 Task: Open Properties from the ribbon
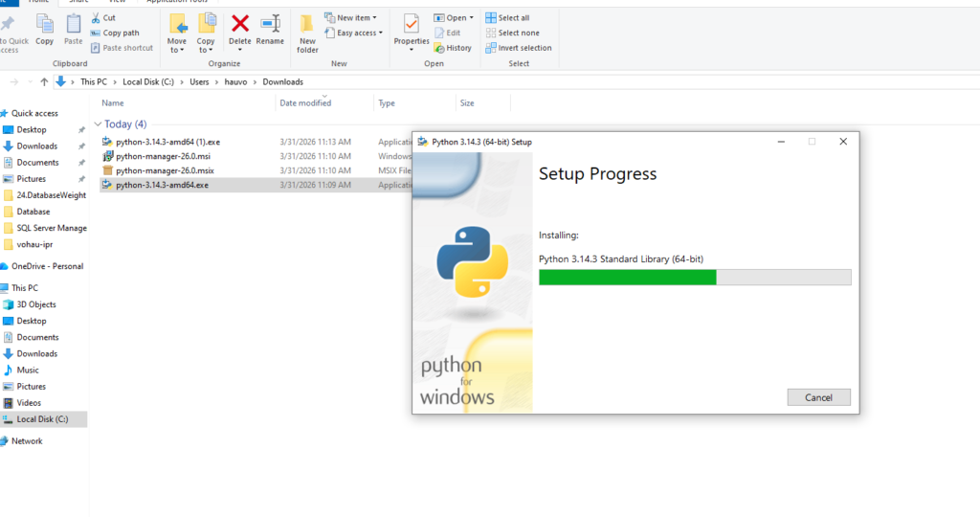tap(412, 24)
